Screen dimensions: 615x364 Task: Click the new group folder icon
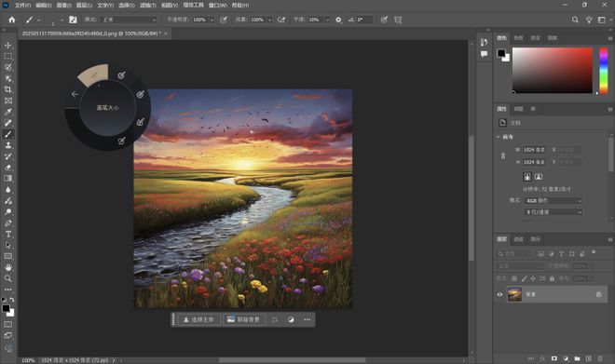tap(578, 358)
